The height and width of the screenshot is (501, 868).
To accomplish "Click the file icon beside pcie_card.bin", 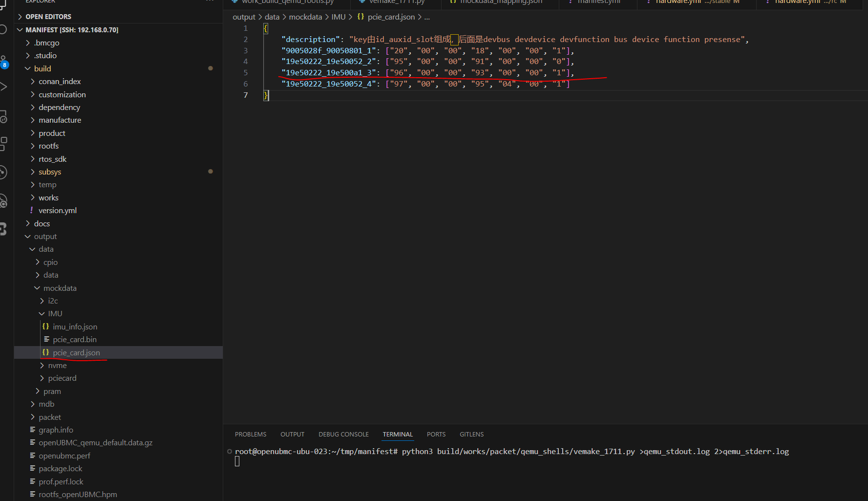I will (x=46, y=339).
